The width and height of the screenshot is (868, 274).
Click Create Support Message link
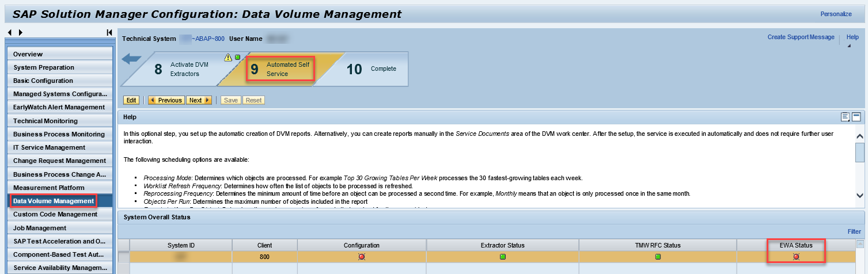pyautogui.click(x=801, y=37)
